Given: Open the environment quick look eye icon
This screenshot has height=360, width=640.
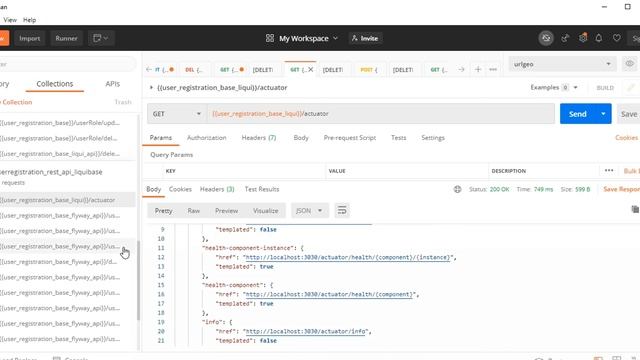Looking at the screenshot, I should click(630, 64).
